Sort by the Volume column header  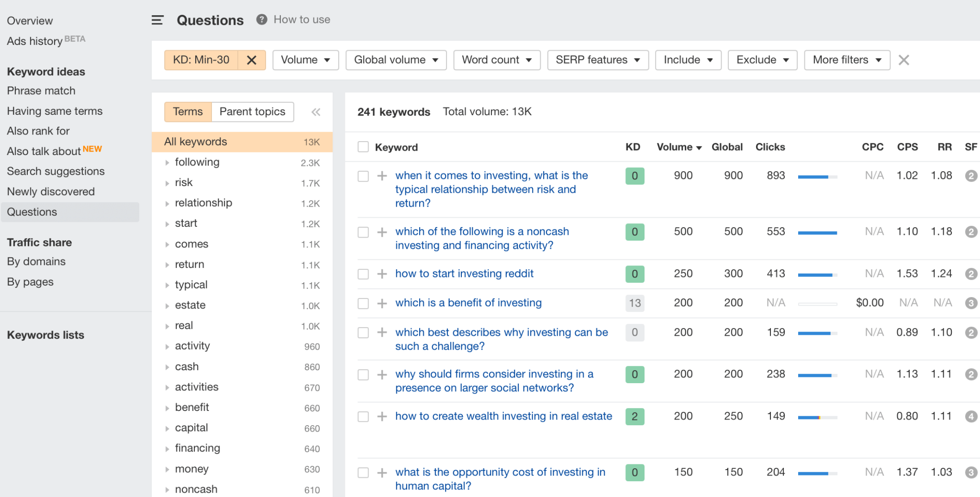[x=679, y=147]
